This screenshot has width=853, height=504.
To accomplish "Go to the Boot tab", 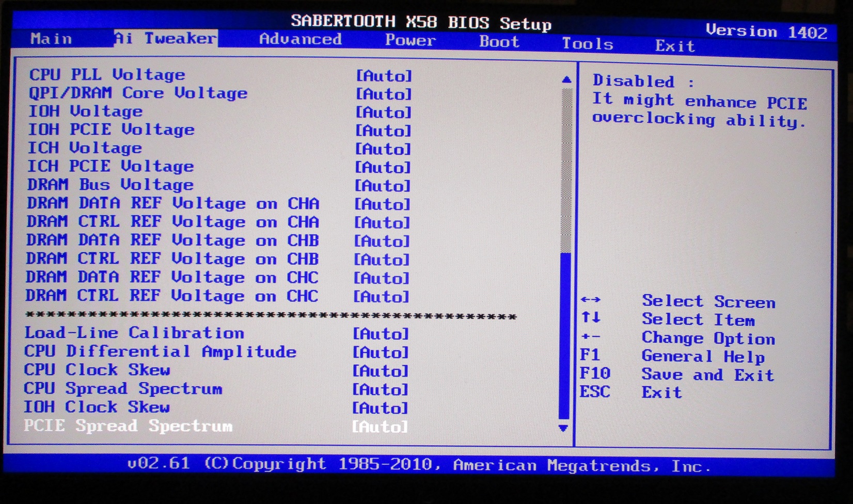I will click(499, 42).
